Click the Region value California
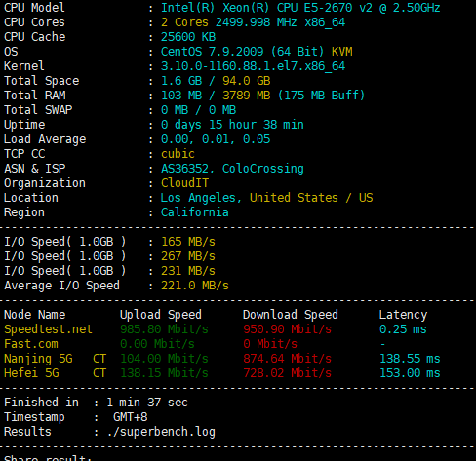476x461 pixels. coord(195,212)
